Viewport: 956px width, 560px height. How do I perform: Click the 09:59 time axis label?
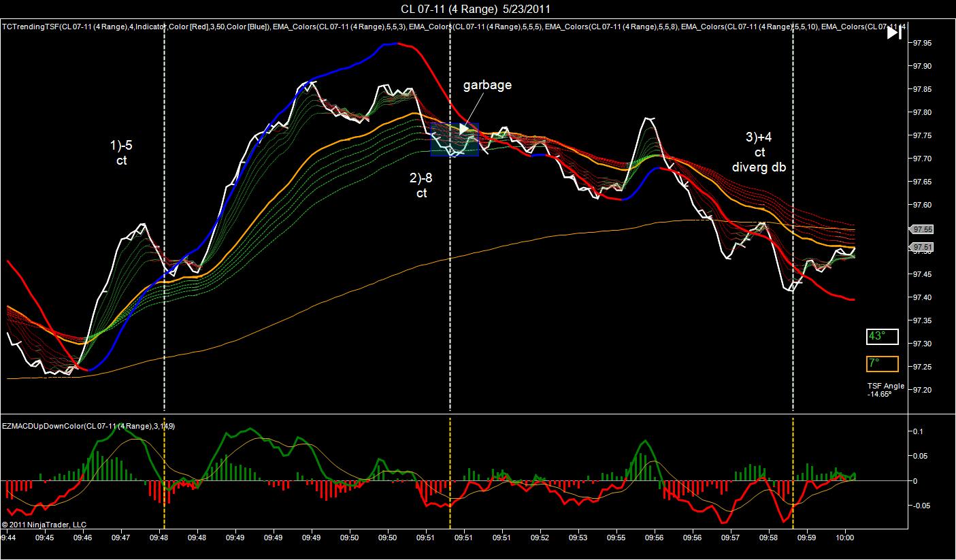coord(807,538)
